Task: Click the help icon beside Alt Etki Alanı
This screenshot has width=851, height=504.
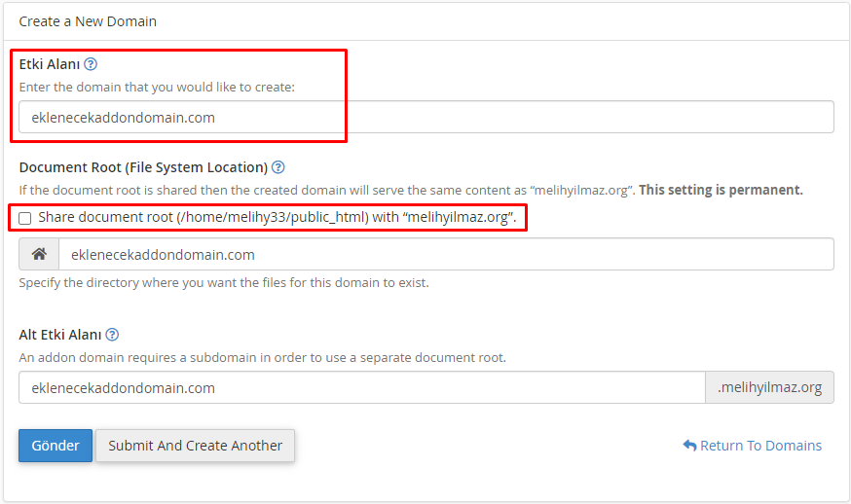Action: coord(112,335)
